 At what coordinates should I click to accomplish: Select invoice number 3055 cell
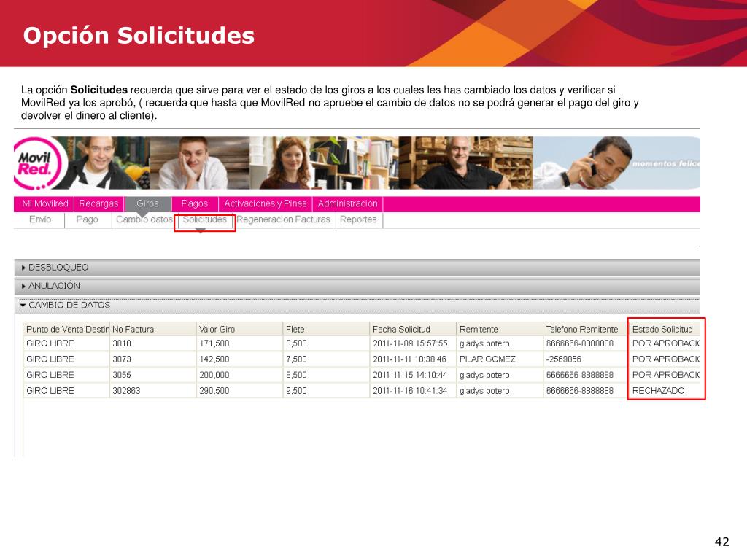(153, 375)
